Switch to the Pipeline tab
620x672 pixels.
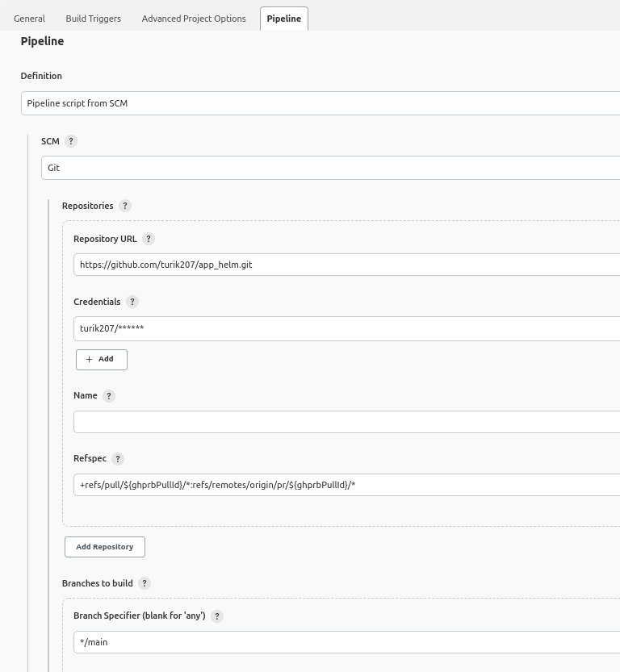pyautogui.click(x=283, y=18)
